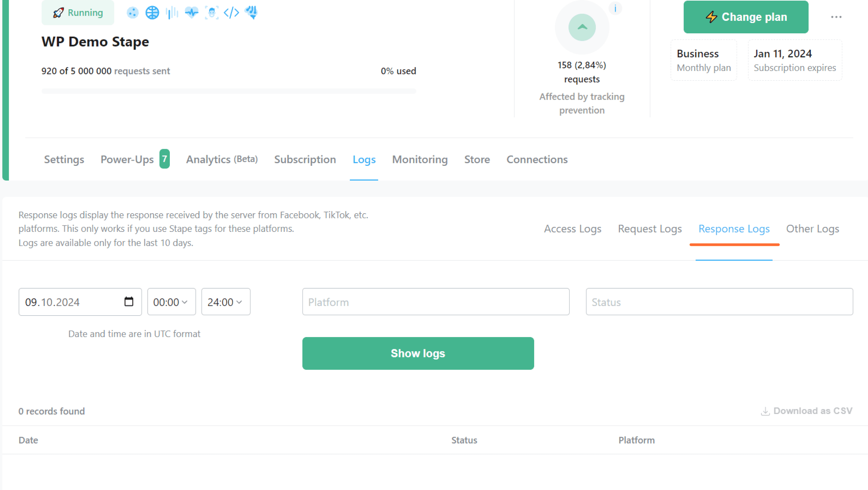
Task: Open the Store tab
Action: click(477, 159)
